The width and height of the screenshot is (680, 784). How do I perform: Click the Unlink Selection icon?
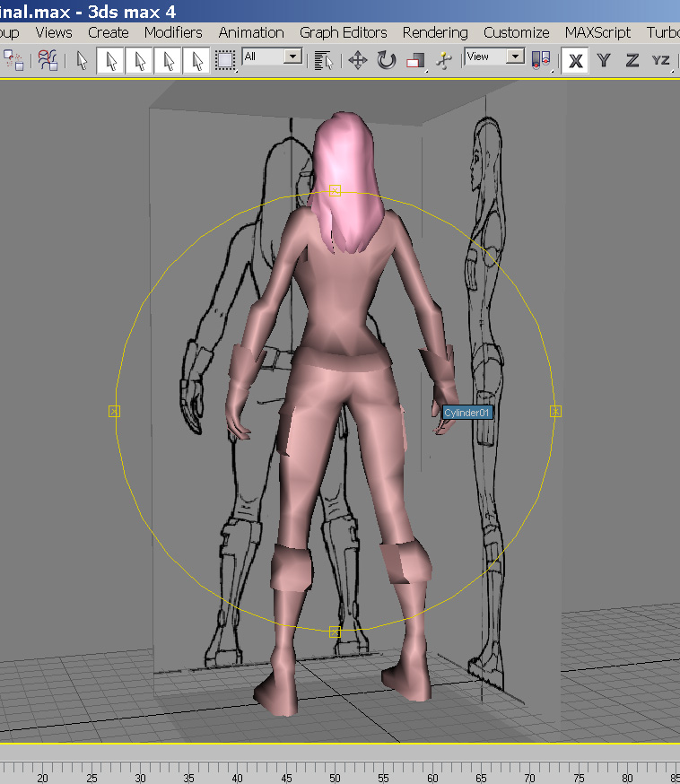pyautogui.click(x=14, y=60)
